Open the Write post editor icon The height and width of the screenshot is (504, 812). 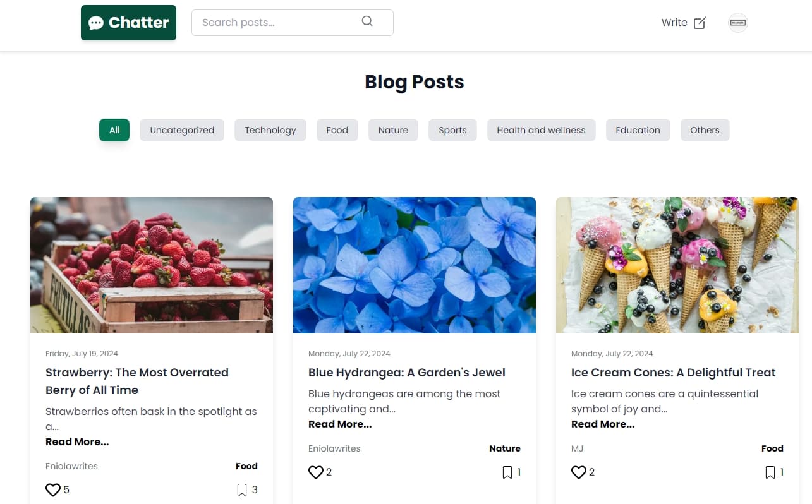click(700, 23)
